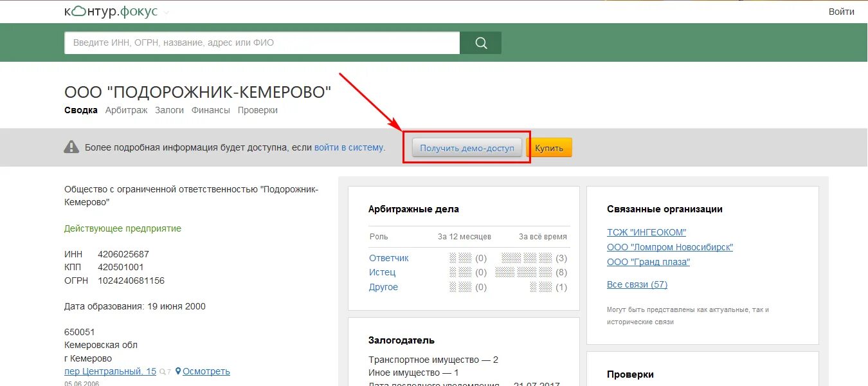Viewport: 868px width, 386px height.
Task: Open ООО "Ломпром Новосибирск" link
Action: [x=670, y=247]
